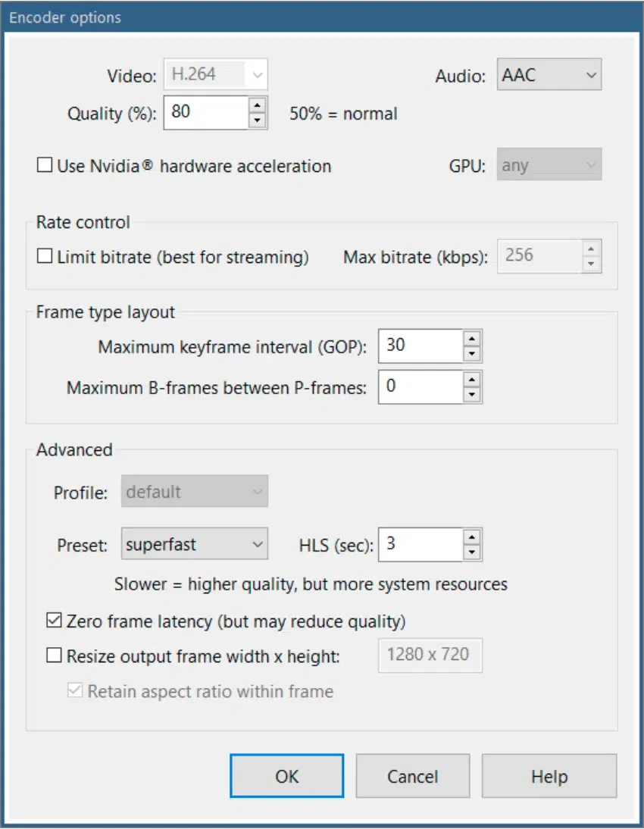Click the HLS seconds input field
Image resolution: width=644 pixels, height=829 pixels.
click(x=420, y=544)
